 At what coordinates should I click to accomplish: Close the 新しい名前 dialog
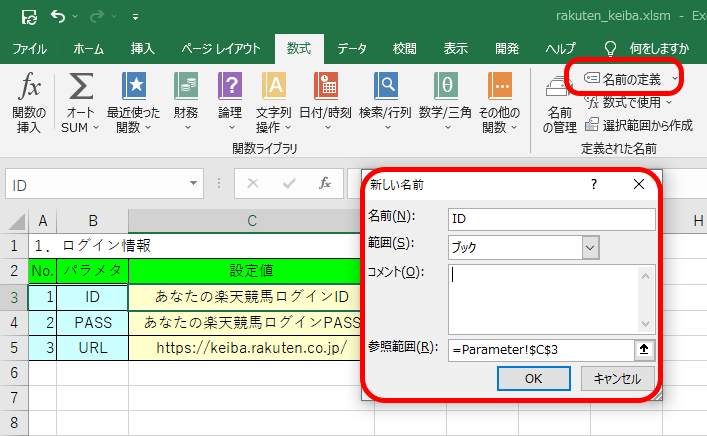638,184
